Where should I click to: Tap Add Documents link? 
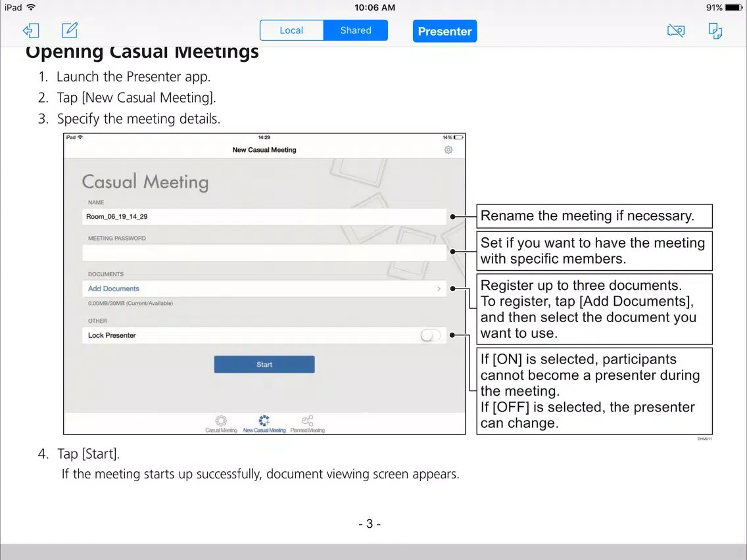[113, 289]
